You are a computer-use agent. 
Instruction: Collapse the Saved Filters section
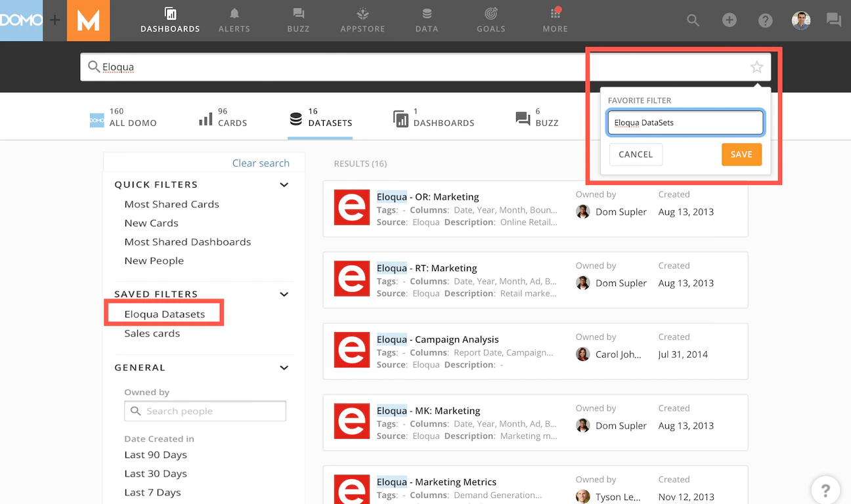(284, 295)
